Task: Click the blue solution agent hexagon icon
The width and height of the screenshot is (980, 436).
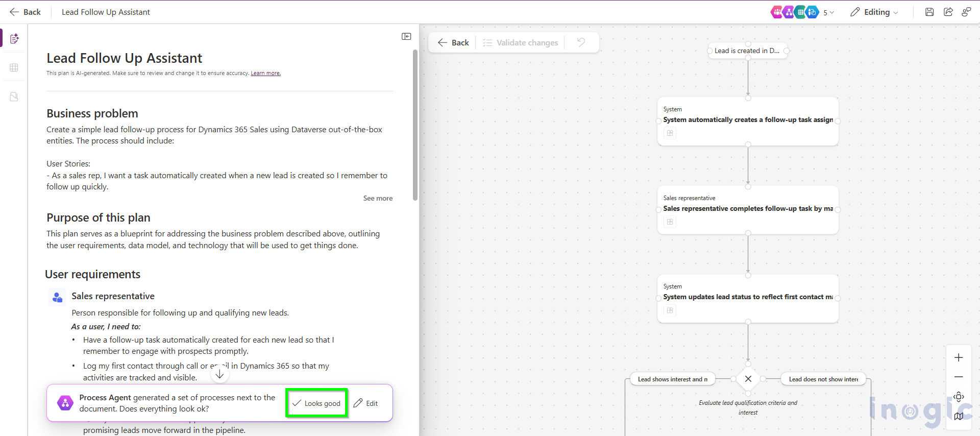Action: (x=813, y=12)
